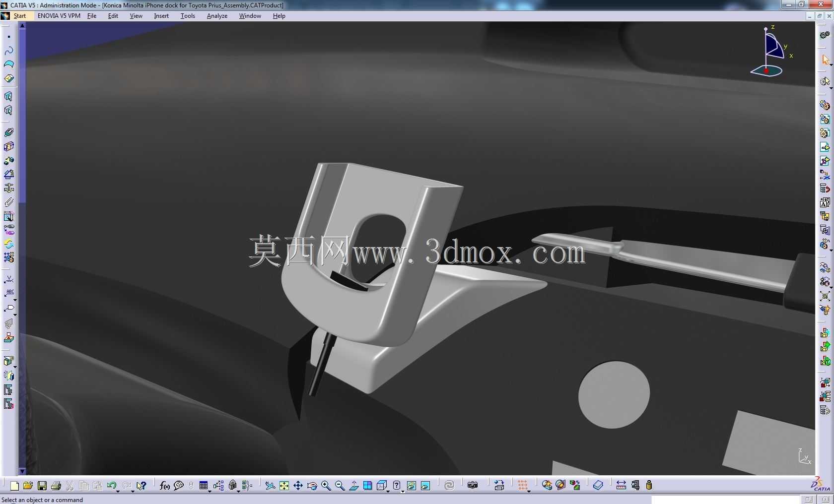Click the Lock padlock icon
834x504 pixels.
[x=232, y=486]
